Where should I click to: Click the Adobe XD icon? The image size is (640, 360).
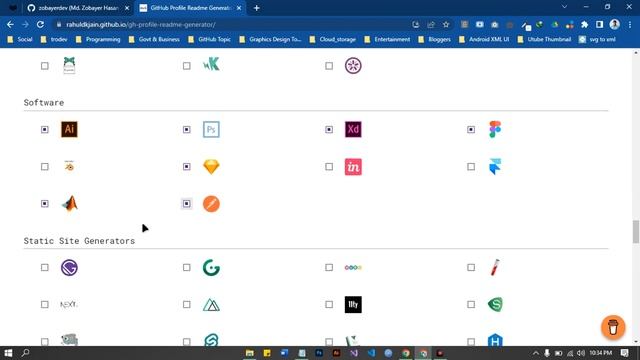point(353,129)
